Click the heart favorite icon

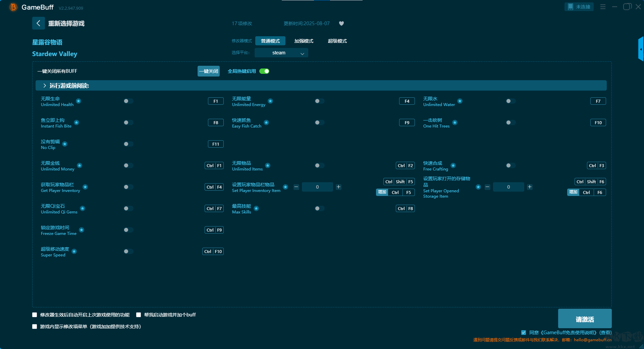coord(341,23)
